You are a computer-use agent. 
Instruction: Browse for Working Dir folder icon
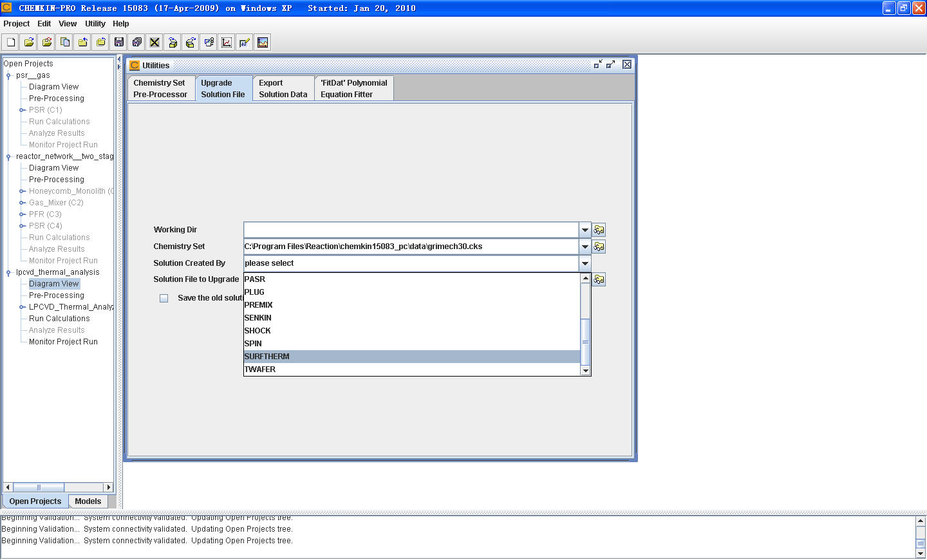(599, 230)
